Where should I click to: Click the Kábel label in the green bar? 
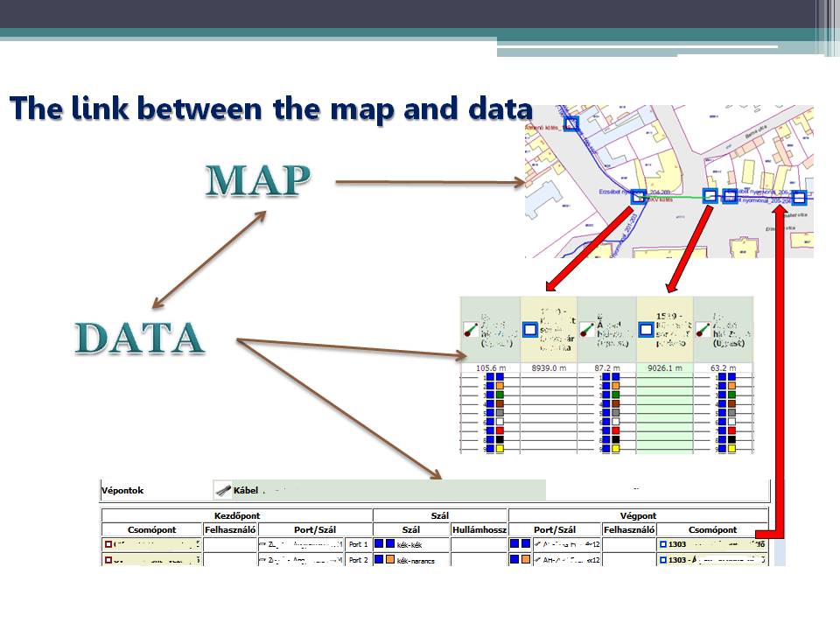(245, 490)
